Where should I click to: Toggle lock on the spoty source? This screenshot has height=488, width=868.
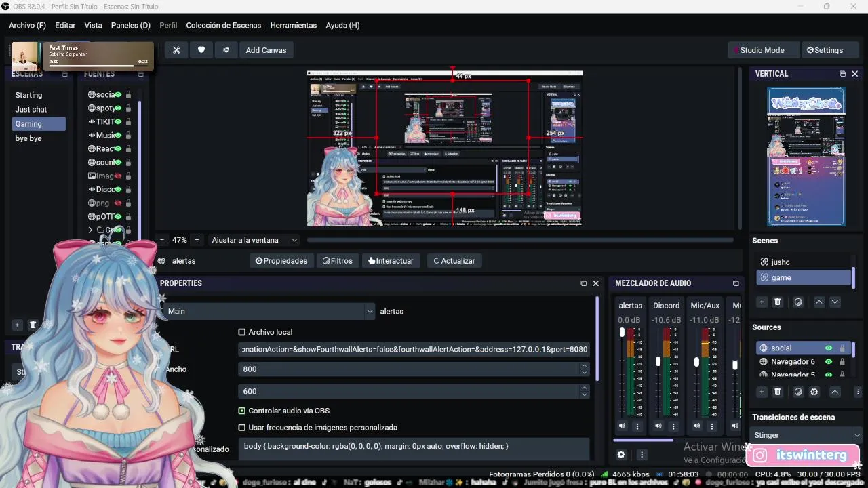coord(128,108)
